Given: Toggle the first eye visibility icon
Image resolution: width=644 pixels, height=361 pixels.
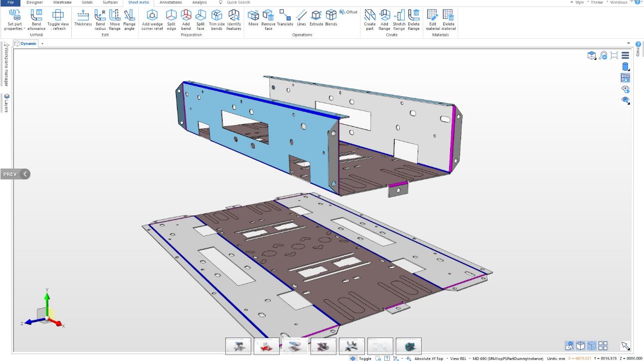Looking at the screenshot, I should [x=625, y=89].
